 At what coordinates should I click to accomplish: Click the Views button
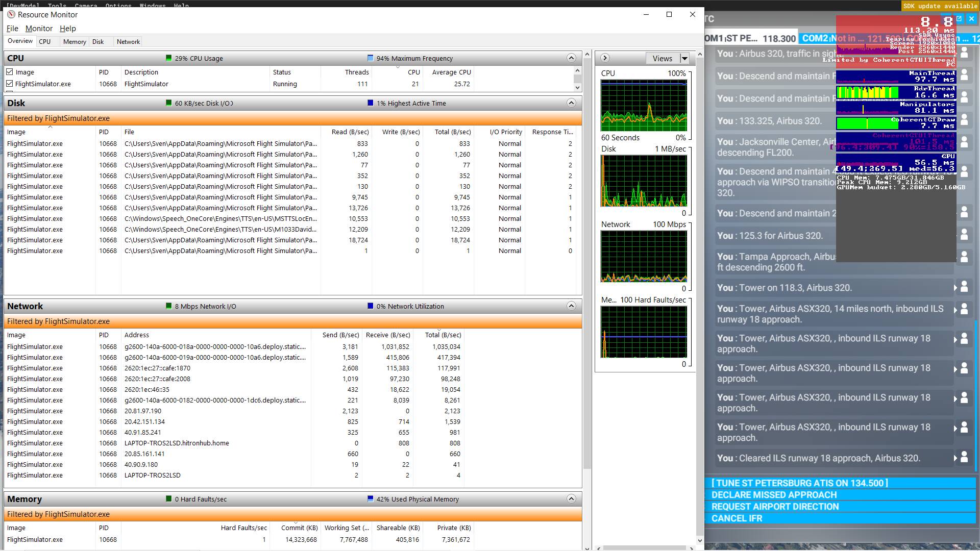(x=662, y=59)
